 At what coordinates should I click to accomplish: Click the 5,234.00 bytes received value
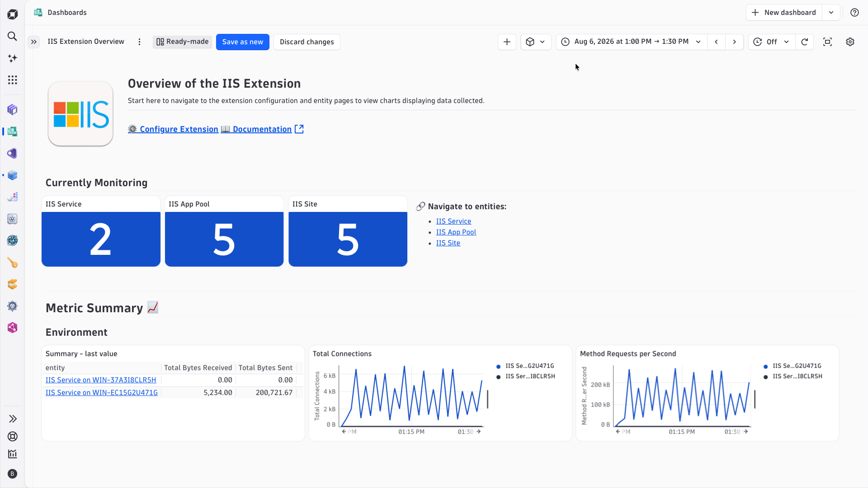point(218,393)
